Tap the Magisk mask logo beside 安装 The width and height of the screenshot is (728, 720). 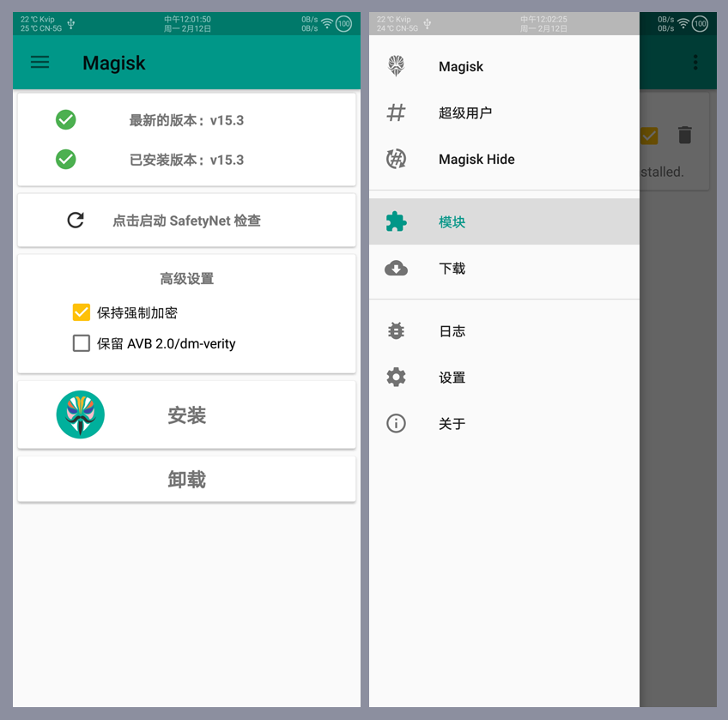tap(81, 414)
